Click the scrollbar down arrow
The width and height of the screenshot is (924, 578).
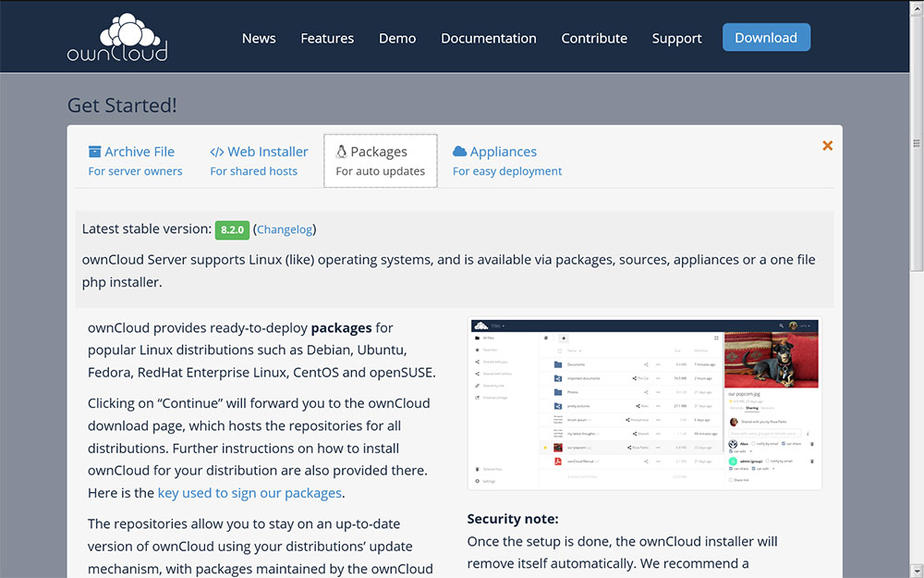pos(917,572)
